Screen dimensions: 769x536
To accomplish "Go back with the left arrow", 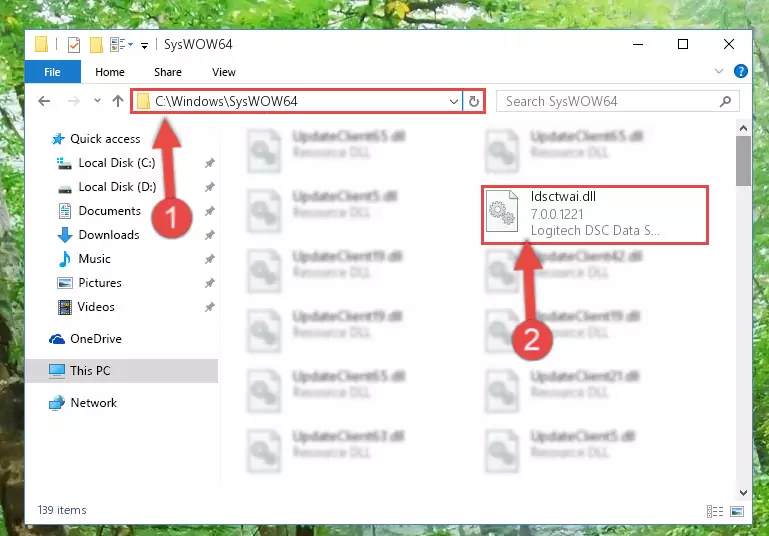I will pos(44,101).
